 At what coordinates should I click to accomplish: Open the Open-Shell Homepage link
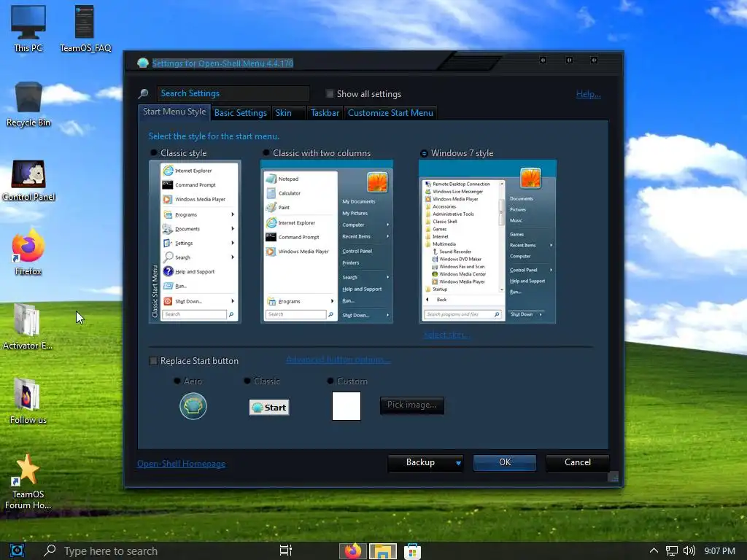(x=181, y=464)
